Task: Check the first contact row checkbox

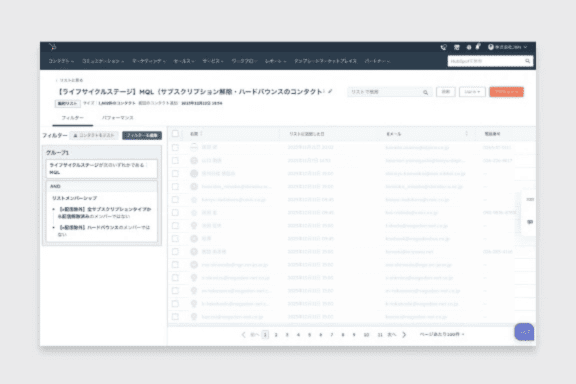Action: 175,147
